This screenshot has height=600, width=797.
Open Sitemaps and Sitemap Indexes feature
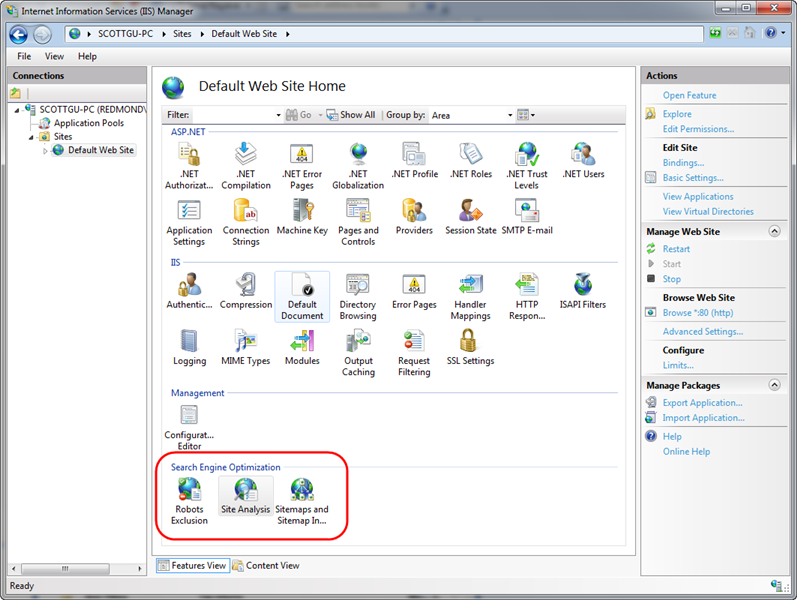[x=302, y=501]
